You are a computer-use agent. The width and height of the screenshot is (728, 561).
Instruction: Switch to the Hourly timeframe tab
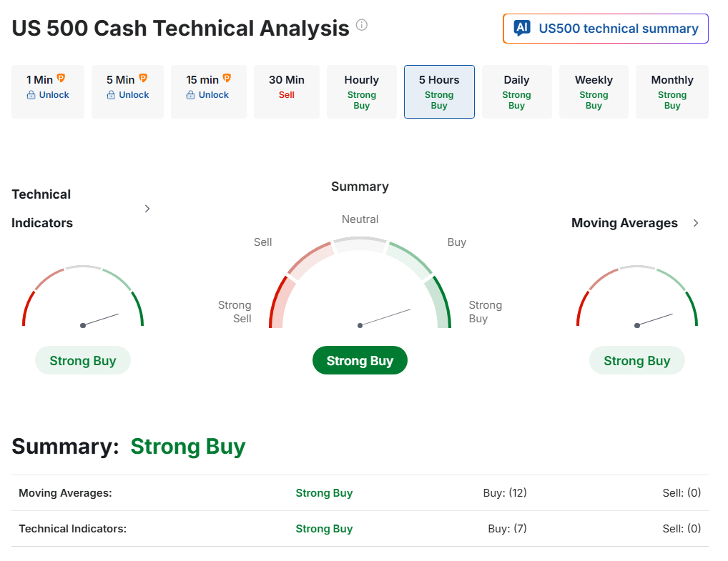(x=361, y=91)
